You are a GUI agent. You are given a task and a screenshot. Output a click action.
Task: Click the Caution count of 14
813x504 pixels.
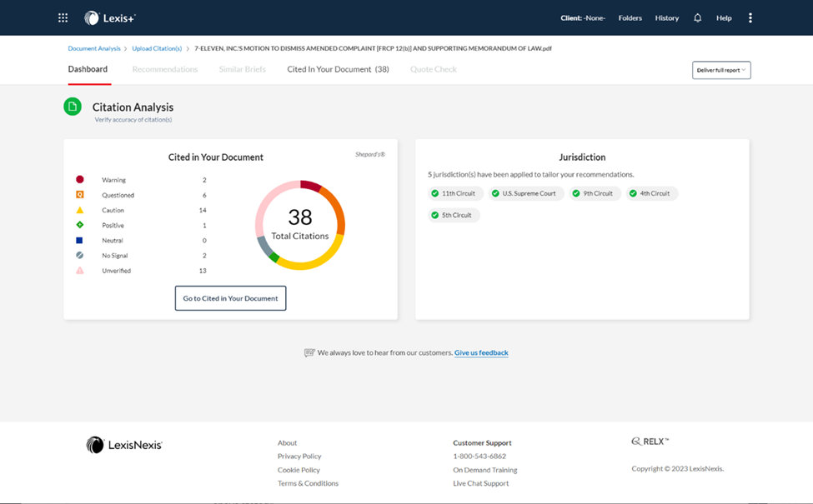(203, 210)
